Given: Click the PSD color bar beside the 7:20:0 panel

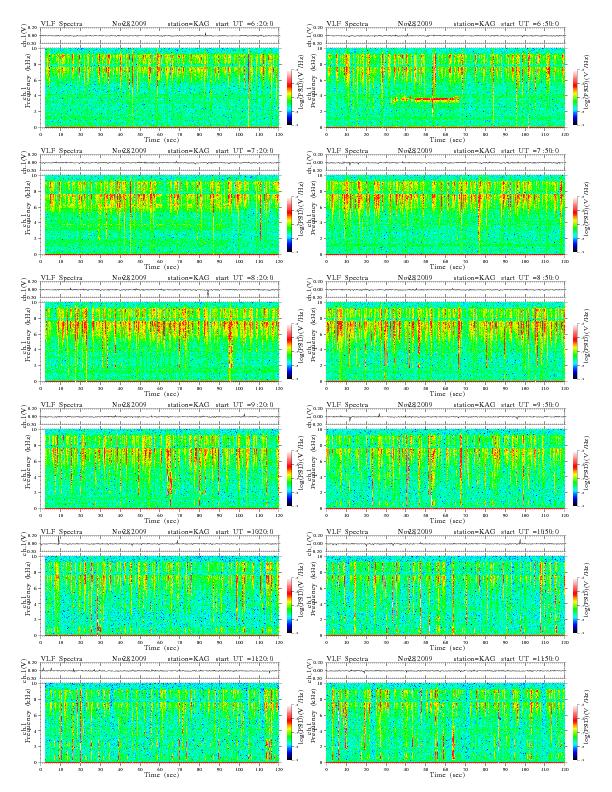Looking at the screenshot, I should pyautogui.click(x=289, y=224).
